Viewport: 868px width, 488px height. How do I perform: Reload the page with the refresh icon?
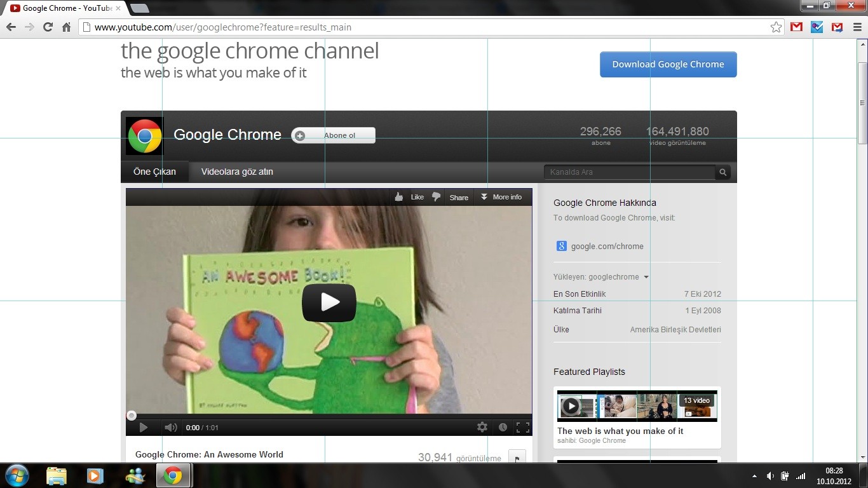48,27
